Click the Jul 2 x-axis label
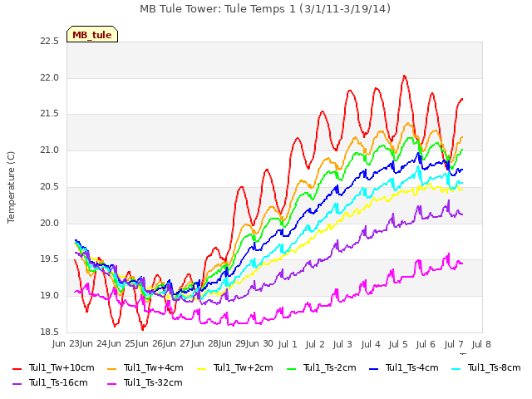This screenshot has height=399, width=532. pos(315,344)
